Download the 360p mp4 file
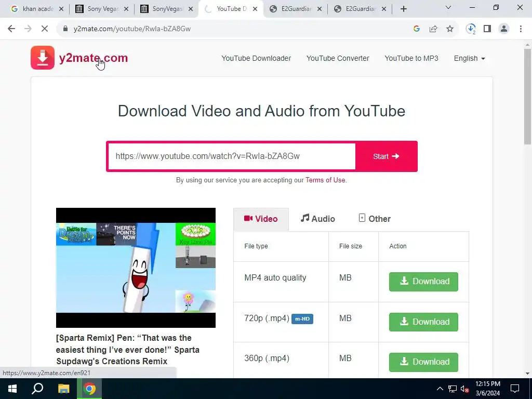The height and width of the screenshot is (399, 532). pyautogui.click(x=423, y=362)
